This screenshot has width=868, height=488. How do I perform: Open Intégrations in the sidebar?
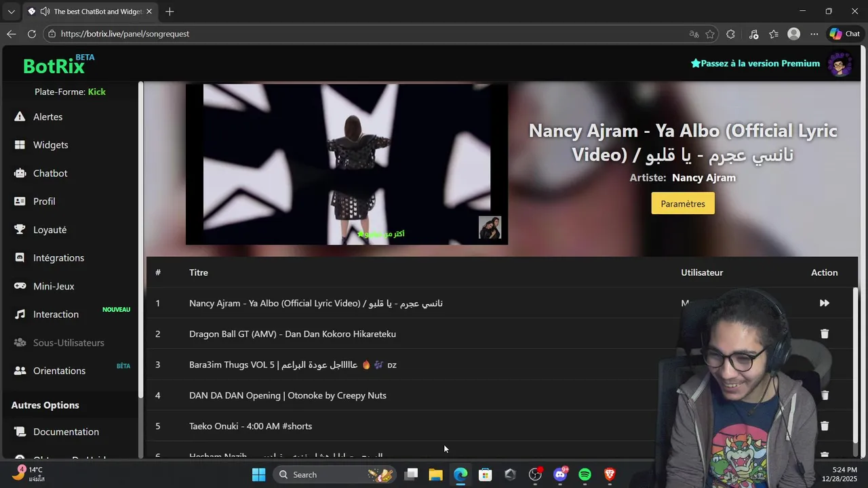point(58,258)
